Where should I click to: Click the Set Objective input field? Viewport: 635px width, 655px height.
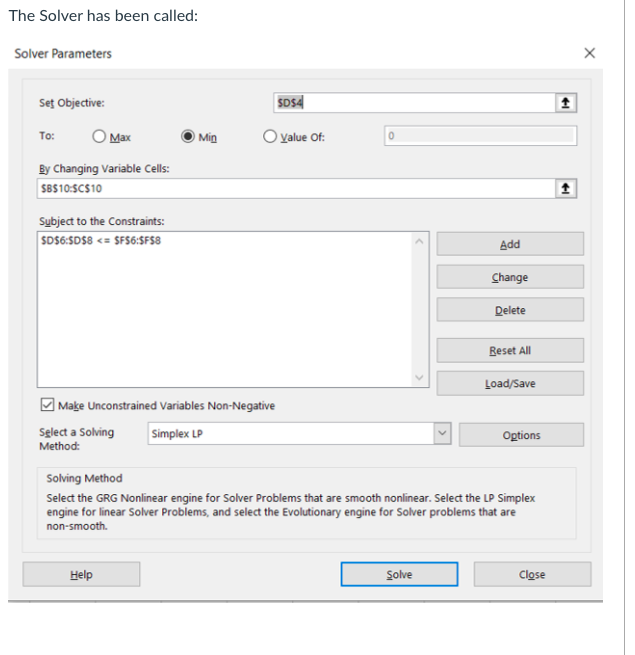coord(414,103)
